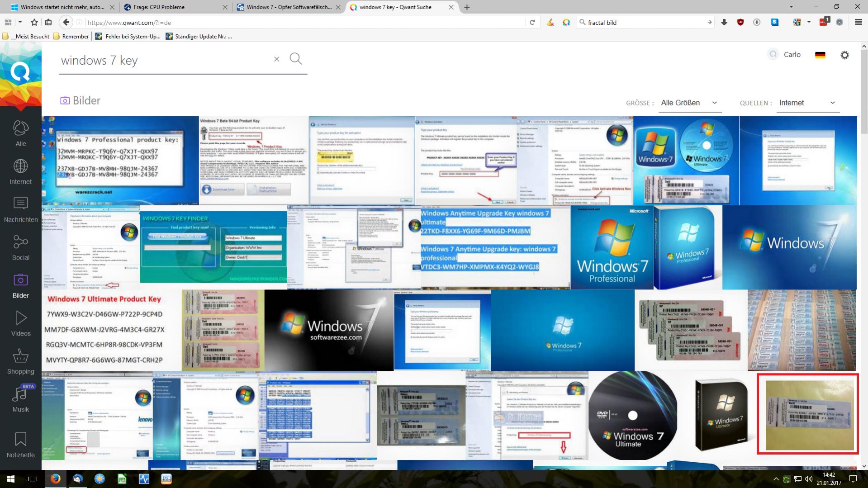Bookmark this page with the star
The image size is (868, 488).
coord(34,22)
